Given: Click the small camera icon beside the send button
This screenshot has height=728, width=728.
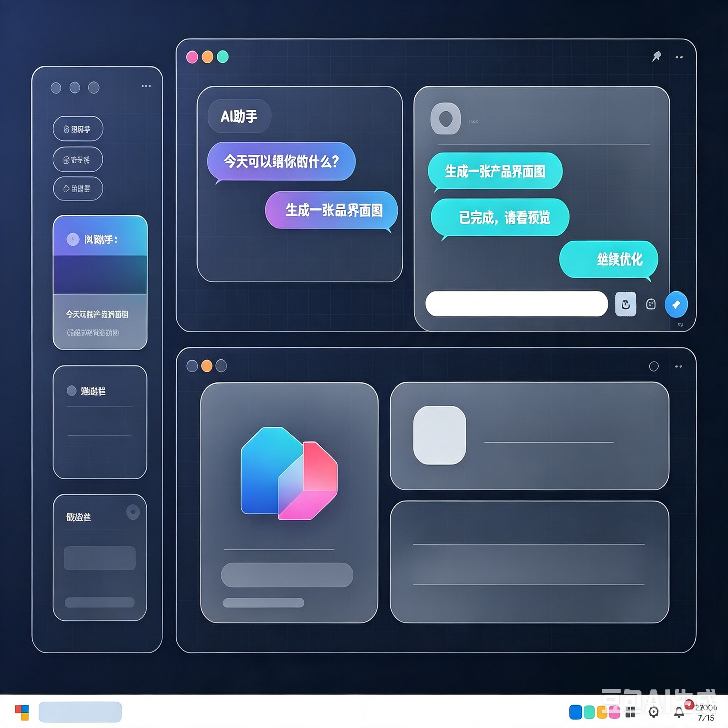Looking at the screenshot, I should [x=651, y=304].
